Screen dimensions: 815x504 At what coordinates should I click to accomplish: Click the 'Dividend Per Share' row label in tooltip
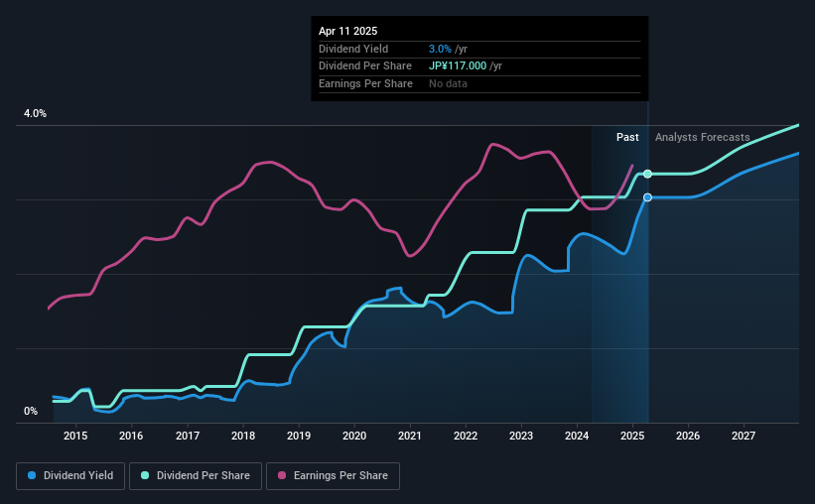pos(365,66)
